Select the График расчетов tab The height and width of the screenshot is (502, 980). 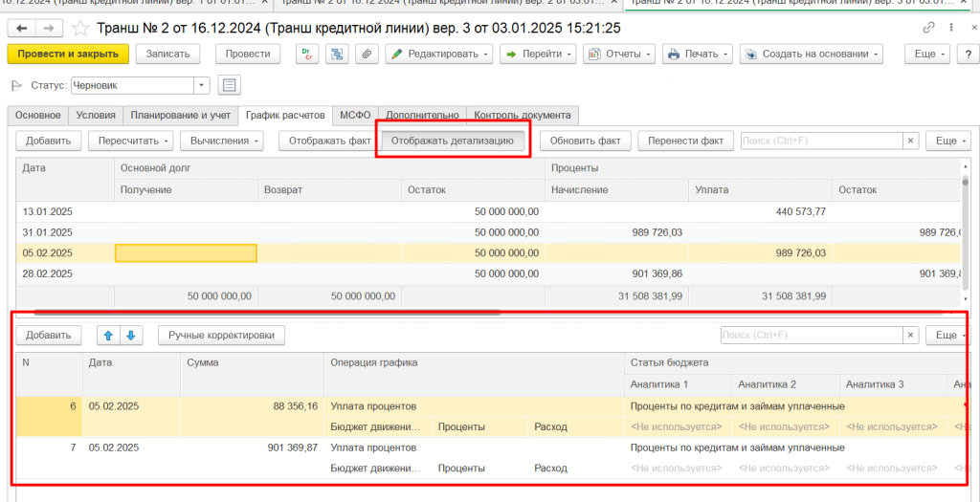coord(285,115)
